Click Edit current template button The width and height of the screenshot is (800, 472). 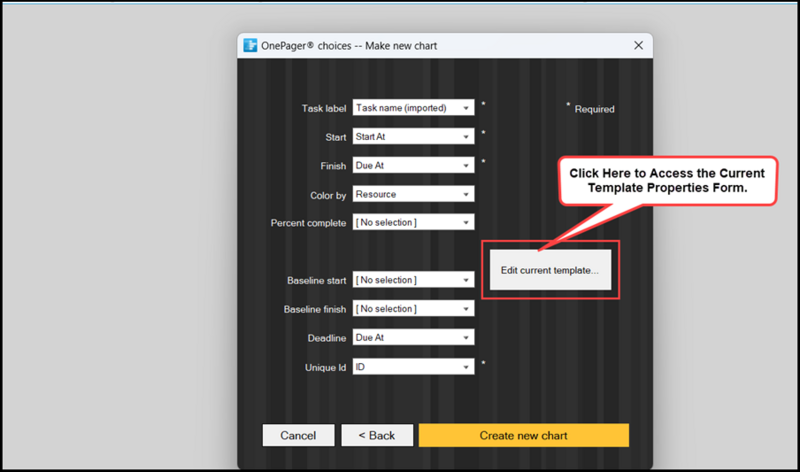(550, 270)
